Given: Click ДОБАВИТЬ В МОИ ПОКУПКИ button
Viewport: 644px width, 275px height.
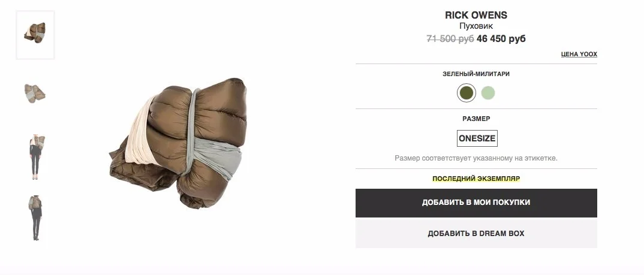Looking at the screenshot, I should coord(476,203).
